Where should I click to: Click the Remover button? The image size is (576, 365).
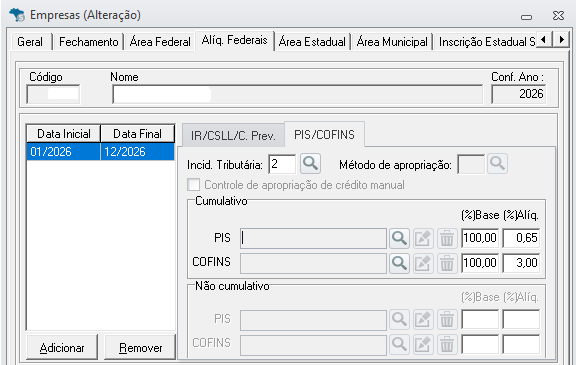pyautogui.click(x=140, y=347)
